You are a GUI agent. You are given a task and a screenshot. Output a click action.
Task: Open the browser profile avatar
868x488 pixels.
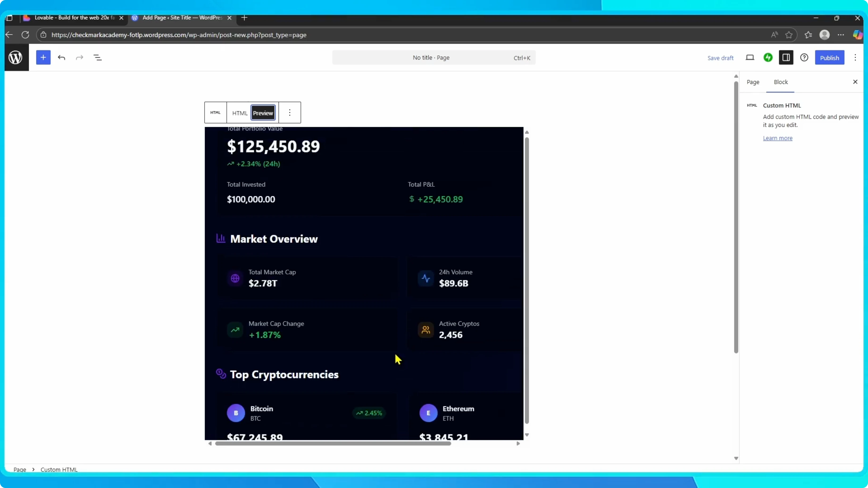pyautogui.click(x=825, y=35)
